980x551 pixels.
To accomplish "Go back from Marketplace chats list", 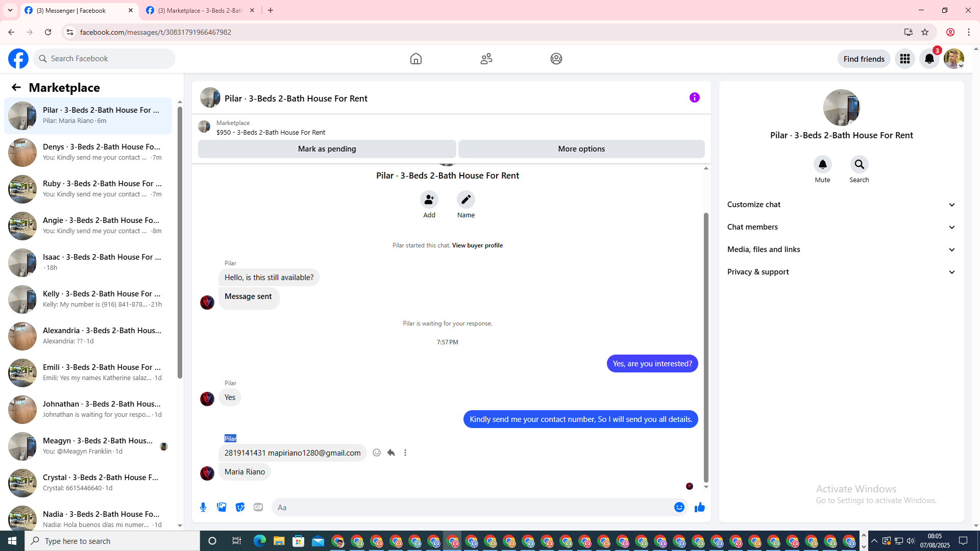I will click(x=16, y=87).
